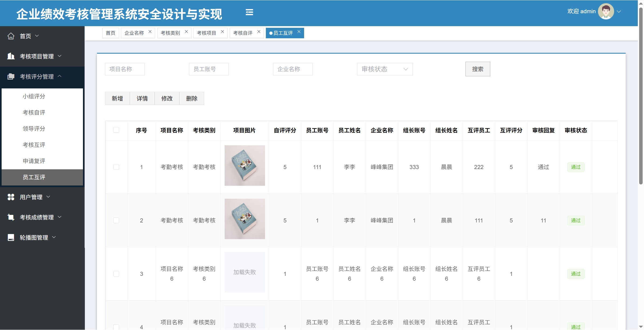
Task: Click the admin user avatar
Action: [606, 11]
